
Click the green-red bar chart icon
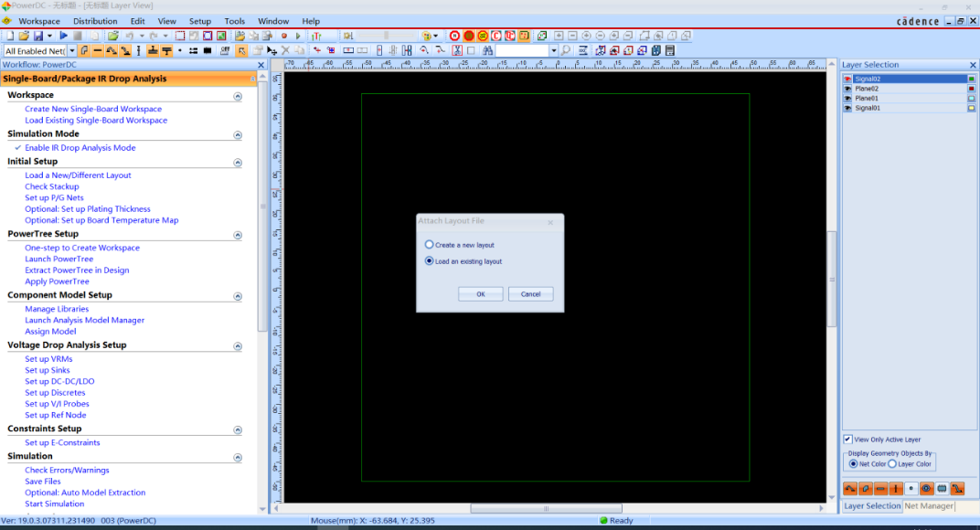tap(317, 36)
